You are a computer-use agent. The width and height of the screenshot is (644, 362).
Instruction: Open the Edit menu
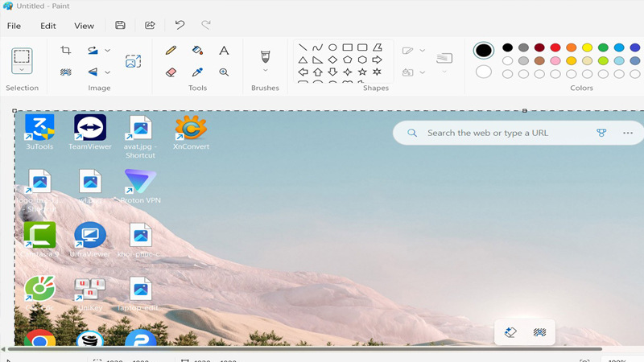[48, 26]
